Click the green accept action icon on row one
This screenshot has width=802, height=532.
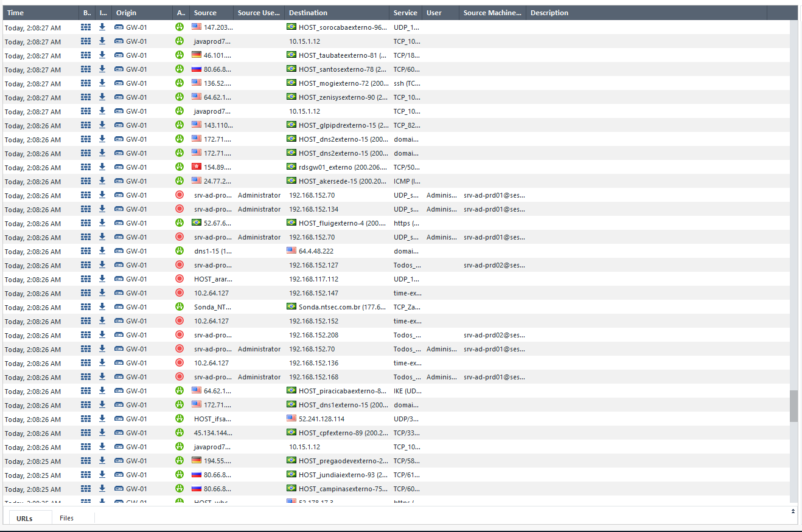(x=179, y=27)
